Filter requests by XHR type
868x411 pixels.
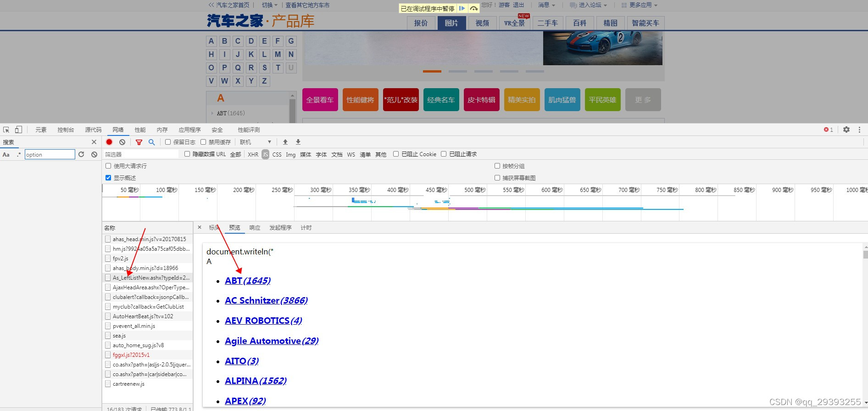point(253,154)
